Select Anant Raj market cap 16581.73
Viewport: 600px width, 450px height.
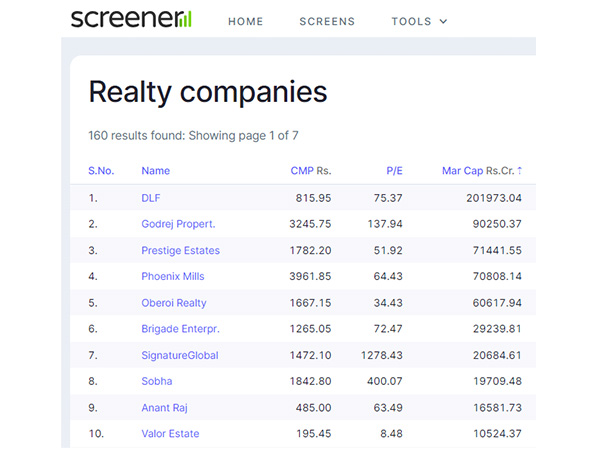[x=497, y=408]
